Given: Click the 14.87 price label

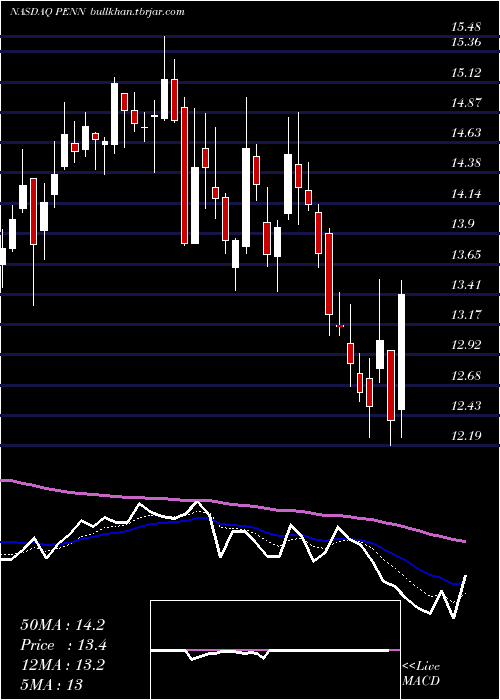Looking at the screenshot, I should click(x=466, y=103).
